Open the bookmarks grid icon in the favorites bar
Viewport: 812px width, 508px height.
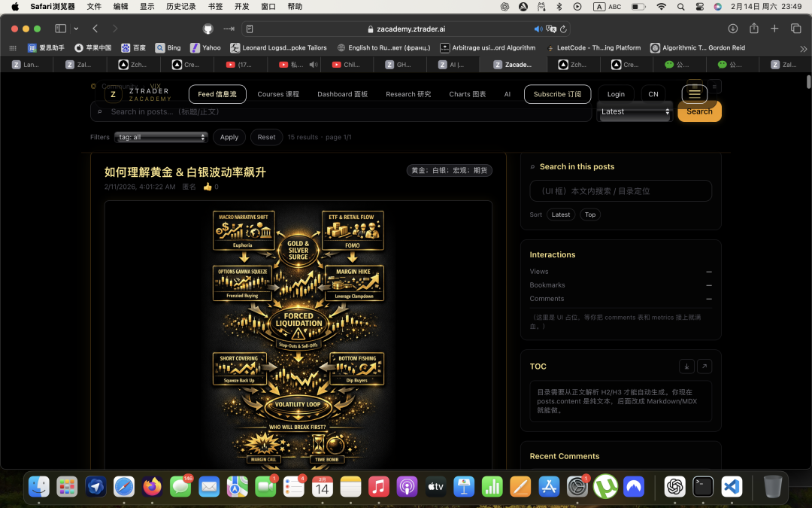(x=13, y=47)
